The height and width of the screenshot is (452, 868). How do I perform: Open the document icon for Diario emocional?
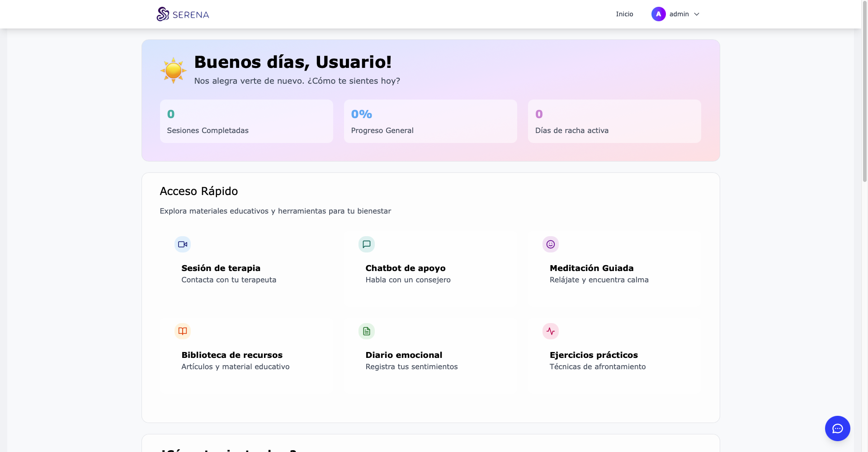367,331
